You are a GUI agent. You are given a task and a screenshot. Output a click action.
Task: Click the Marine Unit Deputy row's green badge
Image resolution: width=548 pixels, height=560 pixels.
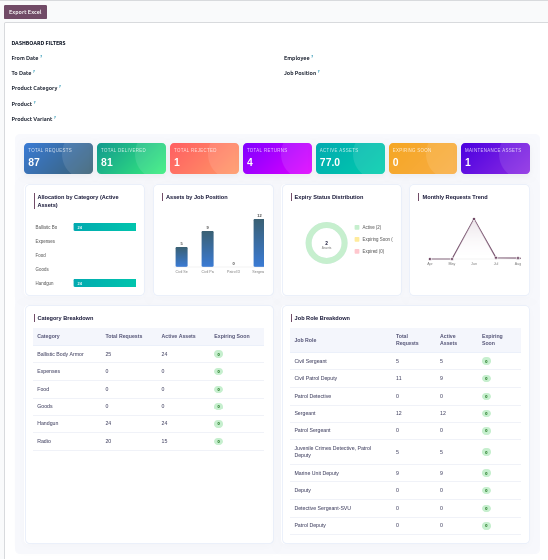(x=486, y=473)
